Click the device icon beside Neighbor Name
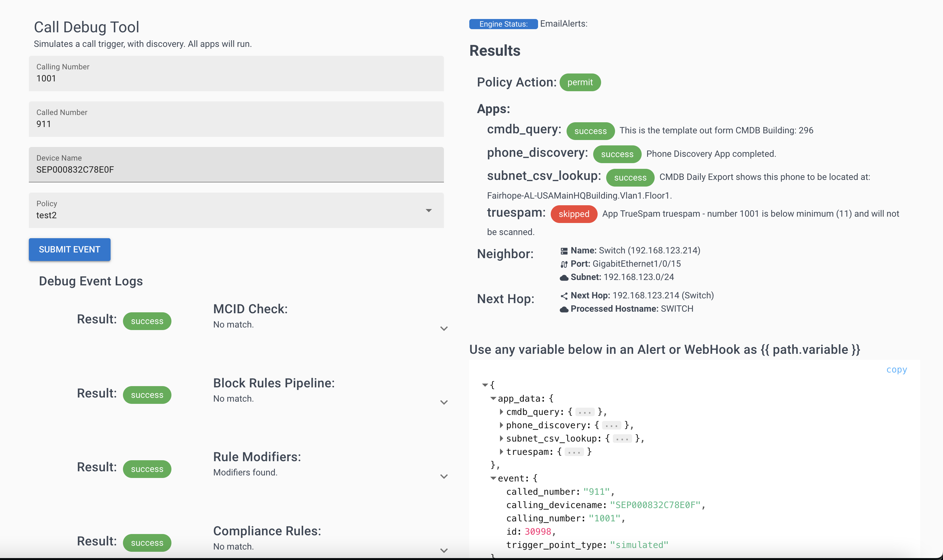943x560 pixels. pos(564,250)
